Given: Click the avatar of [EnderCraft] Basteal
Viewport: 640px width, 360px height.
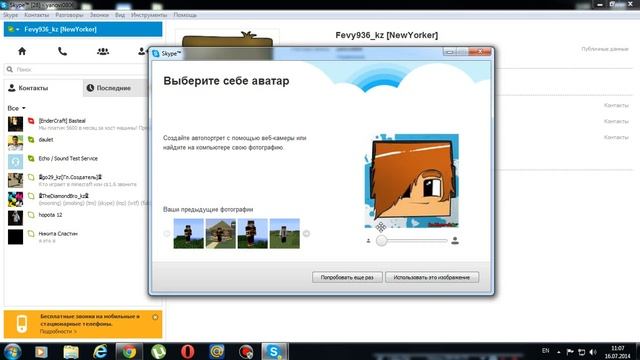Looking at the screenshot, I should click(16, 124).
